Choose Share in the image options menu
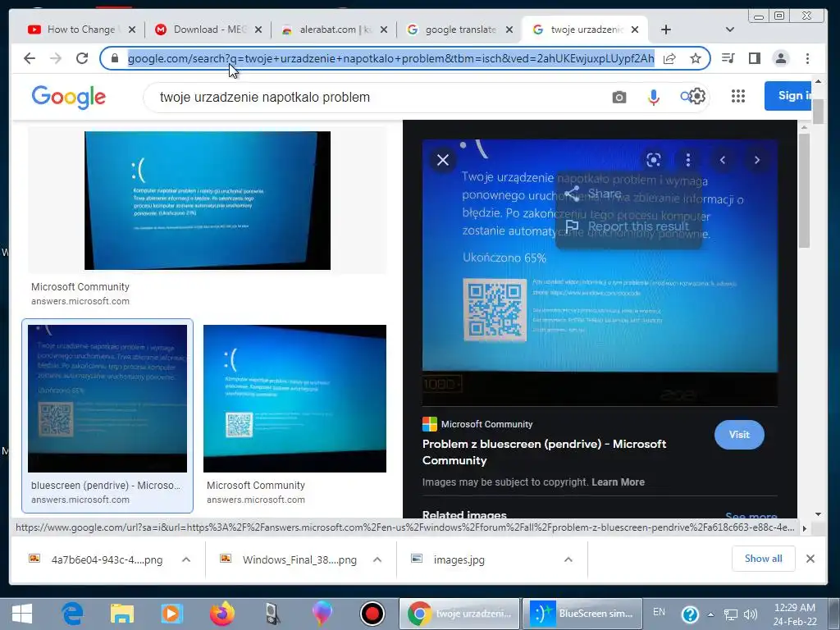840x630 pixels. (x=629, y=194)
